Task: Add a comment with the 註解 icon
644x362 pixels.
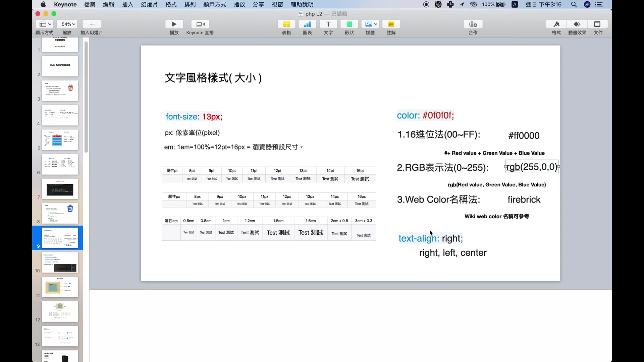Action: 391,24
